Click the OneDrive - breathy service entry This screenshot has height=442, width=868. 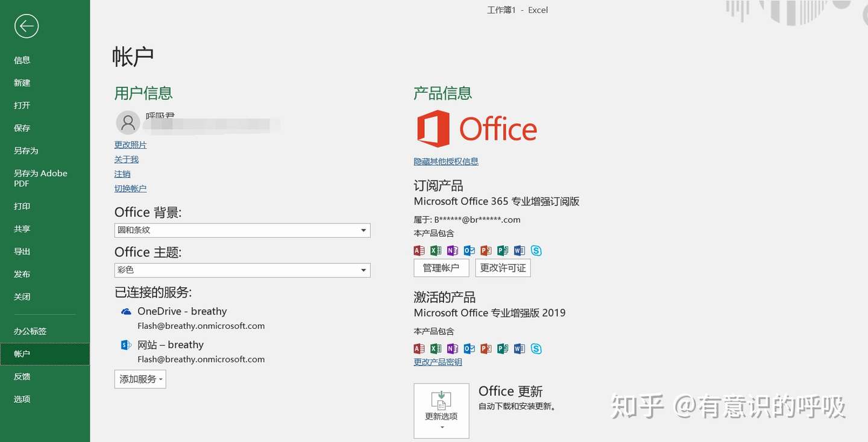click(193, 318)
